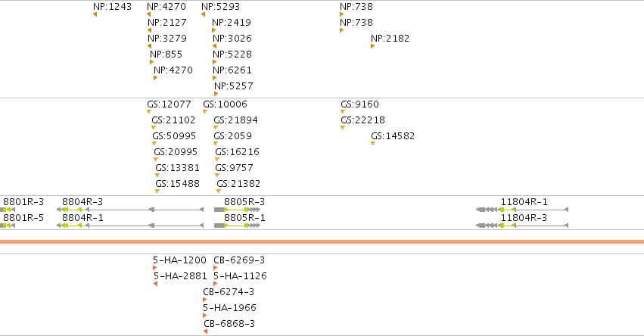Select the GS:50995 feature label
Image resolution: width=644 pixels, height=336 pixels.
coord(174,136)
